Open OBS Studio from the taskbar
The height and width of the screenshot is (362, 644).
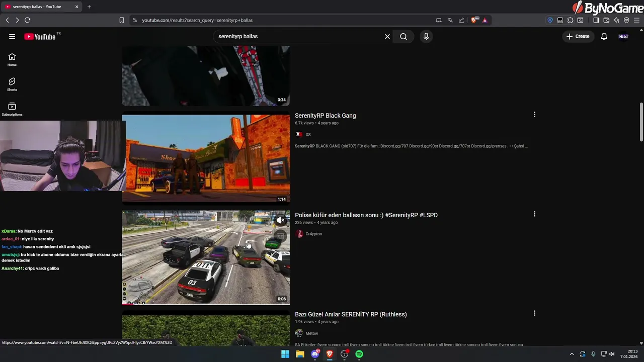point(344,354)
